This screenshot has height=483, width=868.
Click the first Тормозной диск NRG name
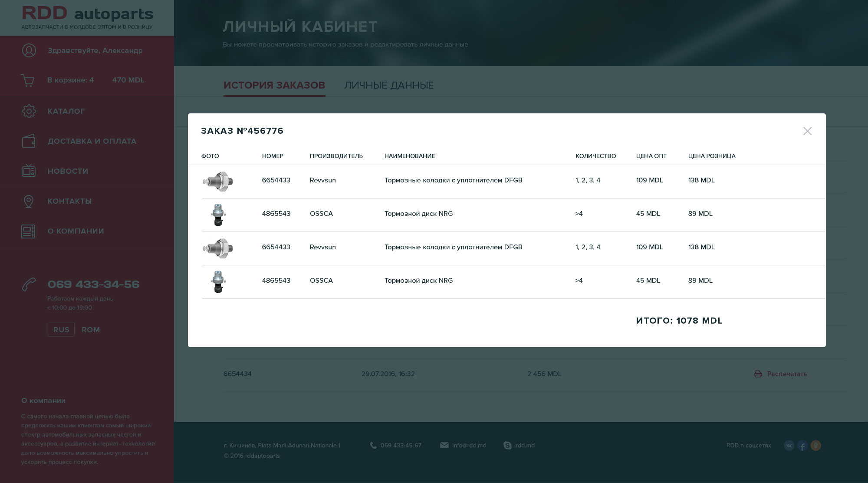click(x=419, y=214)
